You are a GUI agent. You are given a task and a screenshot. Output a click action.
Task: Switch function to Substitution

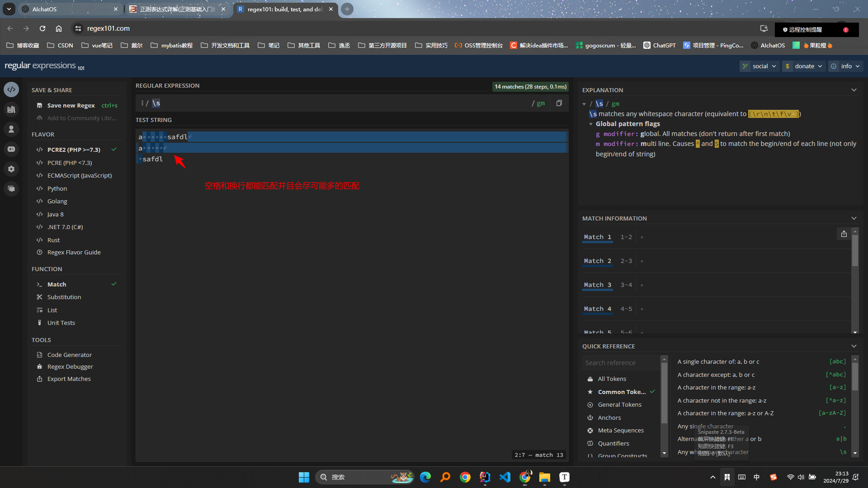click(x=64, y=297)
